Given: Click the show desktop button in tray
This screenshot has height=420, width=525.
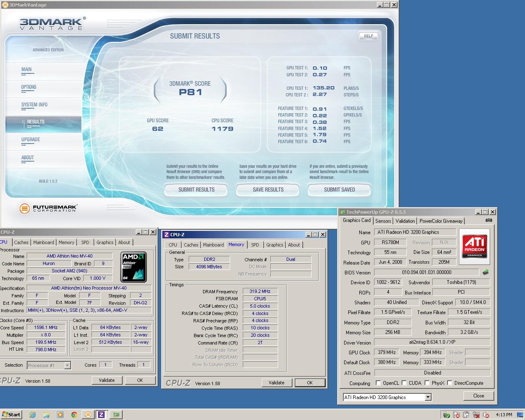Looking at the screenshot, I should point(521,415).
